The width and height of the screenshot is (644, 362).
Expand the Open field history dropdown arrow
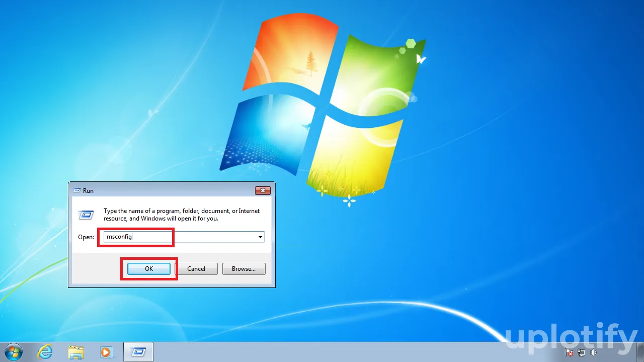pos(260,237)
